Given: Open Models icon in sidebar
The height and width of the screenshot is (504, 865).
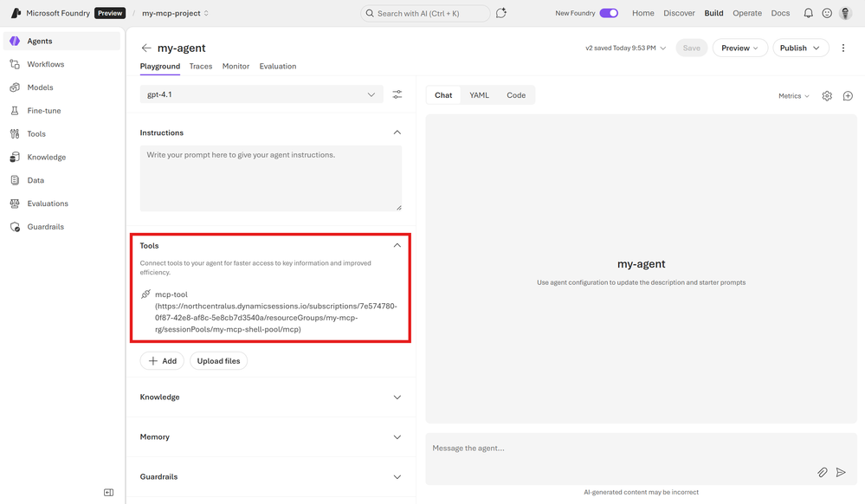Looking at the screenshot, I should click(15, 87).
